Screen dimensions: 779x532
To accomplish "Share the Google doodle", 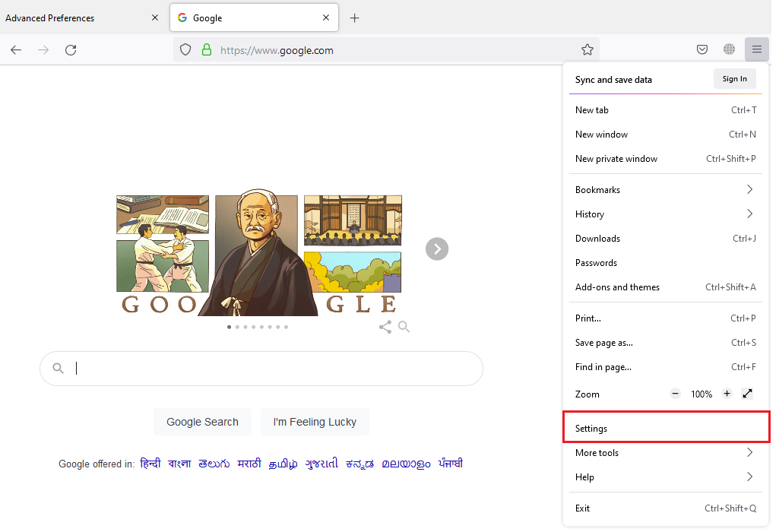I will point(385,327).
